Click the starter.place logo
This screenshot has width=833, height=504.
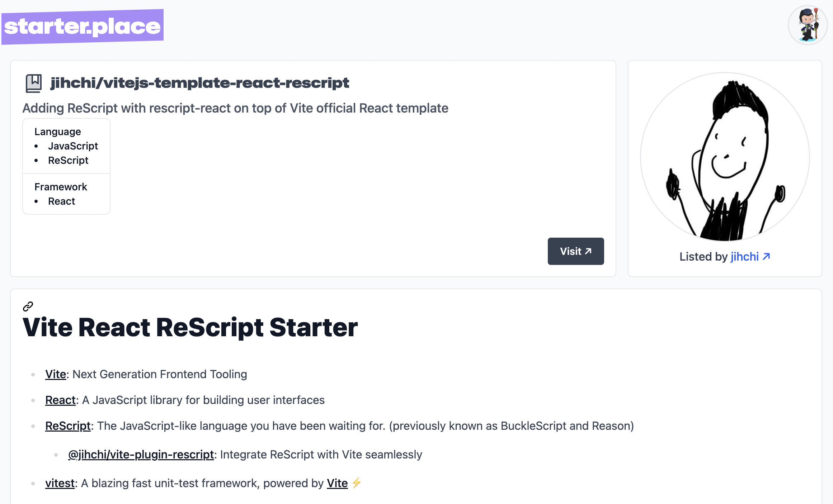(83, 27)
